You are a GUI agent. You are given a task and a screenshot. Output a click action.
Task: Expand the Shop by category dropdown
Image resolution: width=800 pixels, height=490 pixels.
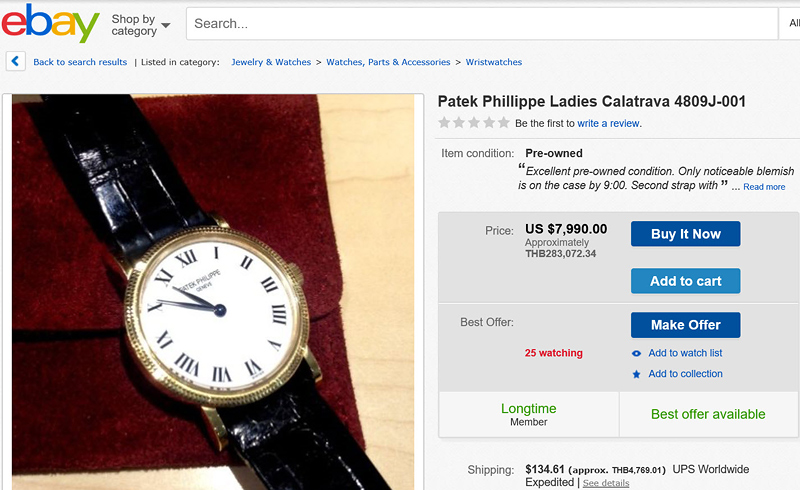[x=140, y=24]
